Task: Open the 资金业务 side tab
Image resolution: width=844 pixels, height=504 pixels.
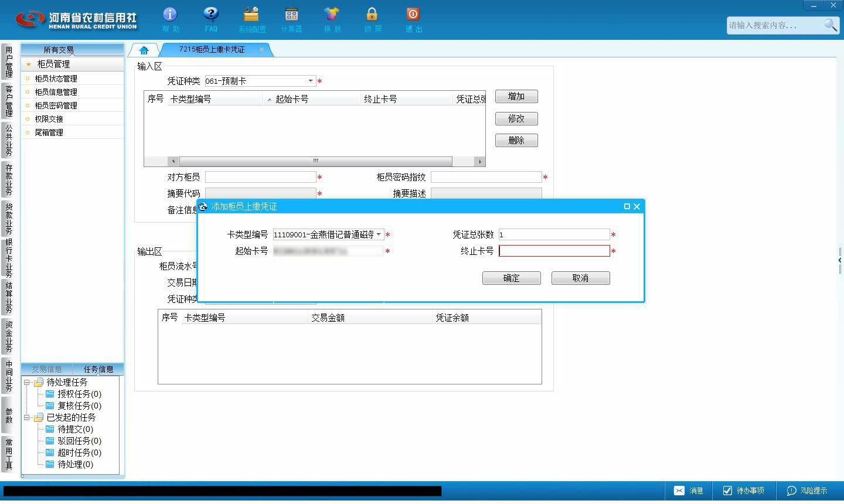Action: point(9,336)
